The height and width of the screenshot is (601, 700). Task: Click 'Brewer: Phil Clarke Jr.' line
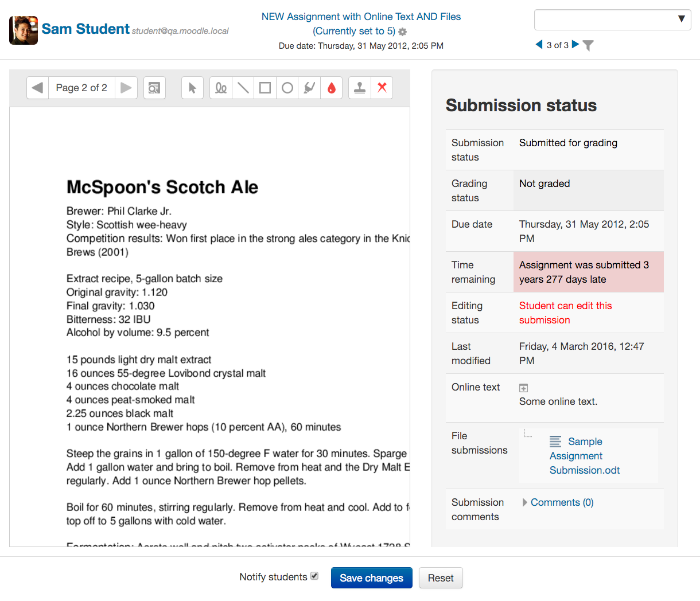pyautogui.click(x=119, y=211)
